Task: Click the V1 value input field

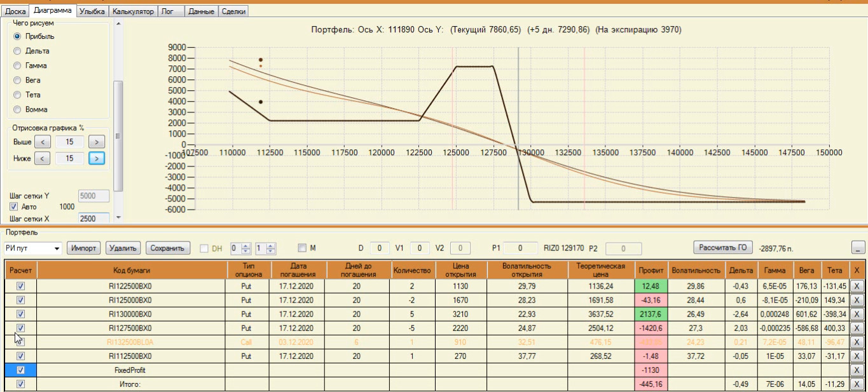Action: pyautogui.click(x=420, y=248)
